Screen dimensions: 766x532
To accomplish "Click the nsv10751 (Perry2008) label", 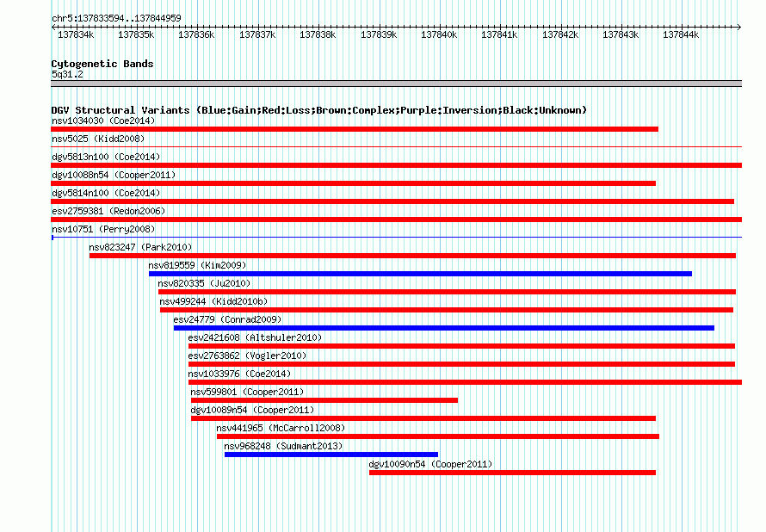I will [x=103, y=229].
